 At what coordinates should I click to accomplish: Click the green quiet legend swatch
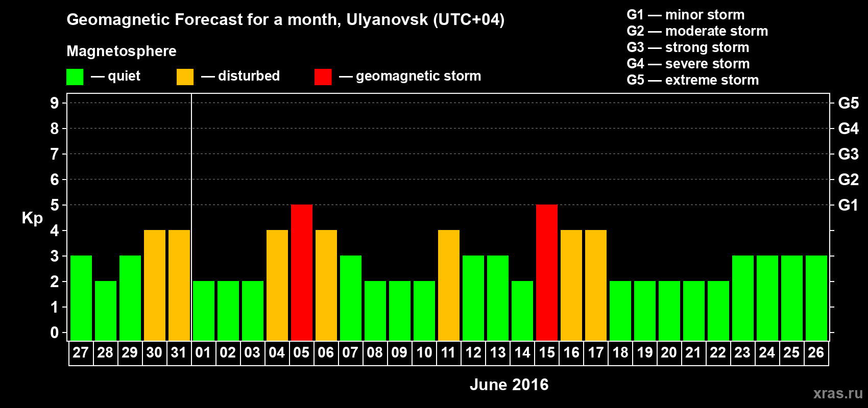(x=75, y=77)
